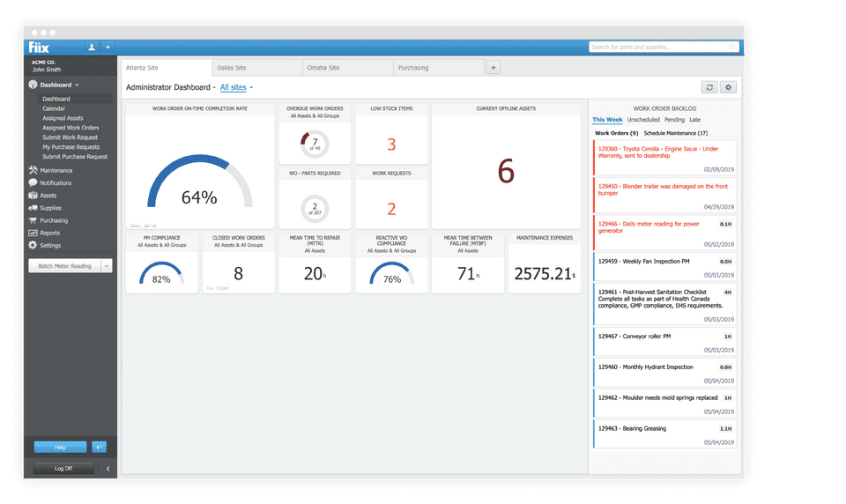Click the Maintenance Expenses 2575.21 value
Viewport: 846px width, 504px height.
coord(545,273)
